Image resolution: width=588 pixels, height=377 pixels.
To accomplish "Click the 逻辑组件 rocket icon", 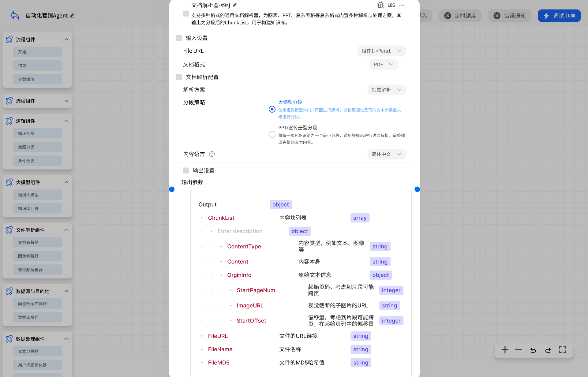I will [x=9, y=121].
